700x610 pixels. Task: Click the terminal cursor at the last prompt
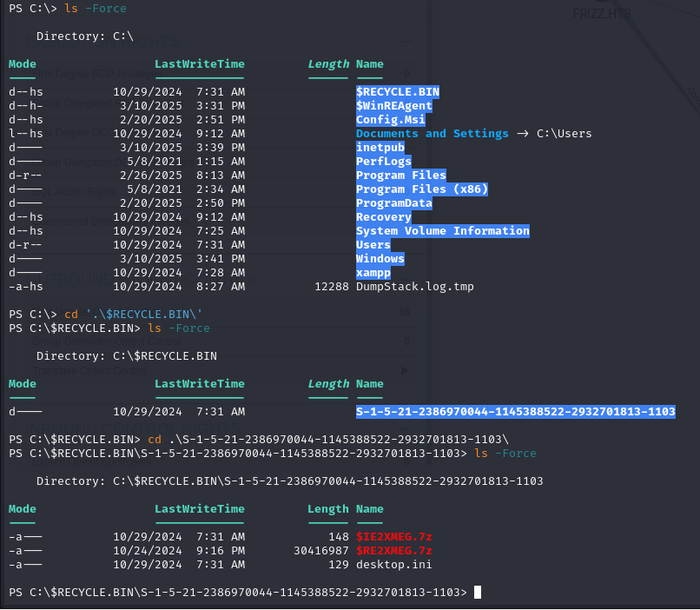coord(478,593)
